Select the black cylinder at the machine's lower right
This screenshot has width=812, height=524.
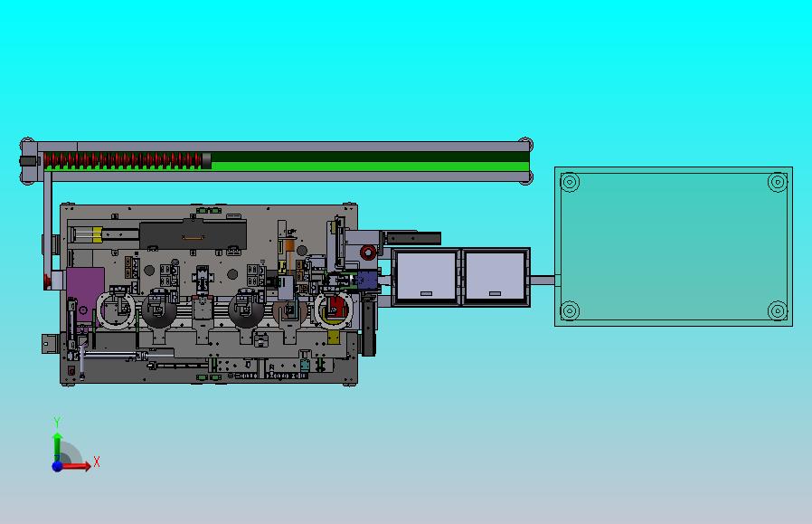[x=369, y=329]
